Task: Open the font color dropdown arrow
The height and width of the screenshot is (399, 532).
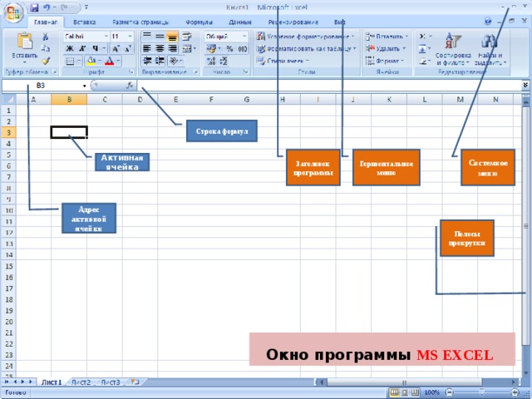Action: [118, 61]
